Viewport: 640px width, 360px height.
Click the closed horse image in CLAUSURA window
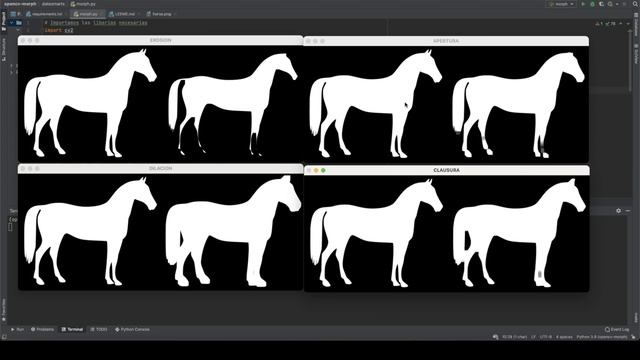pyautogui.click(x=519, y=233)
